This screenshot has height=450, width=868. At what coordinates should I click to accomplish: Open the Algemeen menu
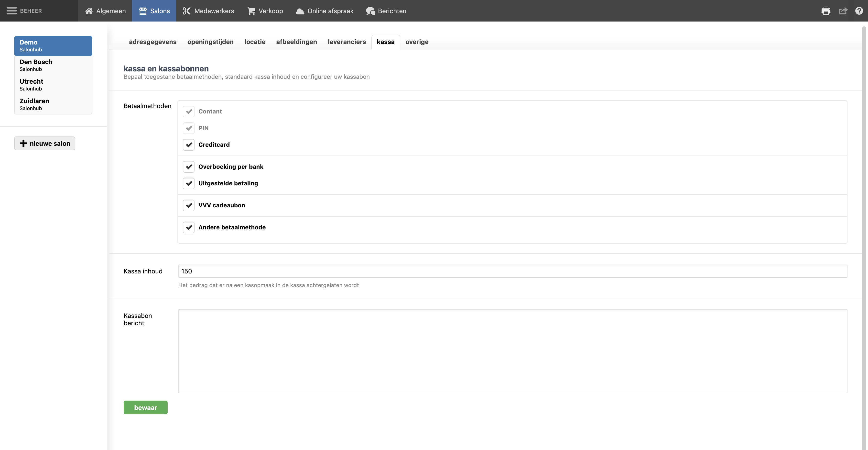pyautogui.click(x=105, y=11)
